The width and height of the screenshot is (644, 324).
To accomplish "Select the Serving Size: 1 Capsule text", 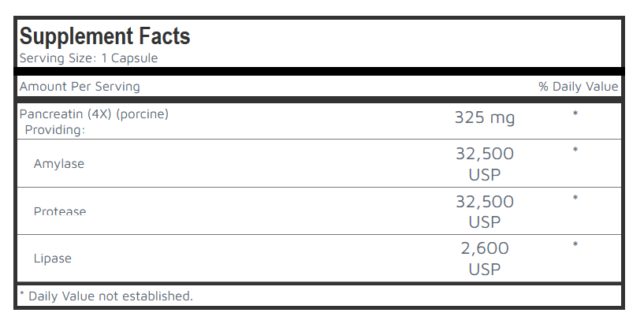I will click(x=88, y=58).
